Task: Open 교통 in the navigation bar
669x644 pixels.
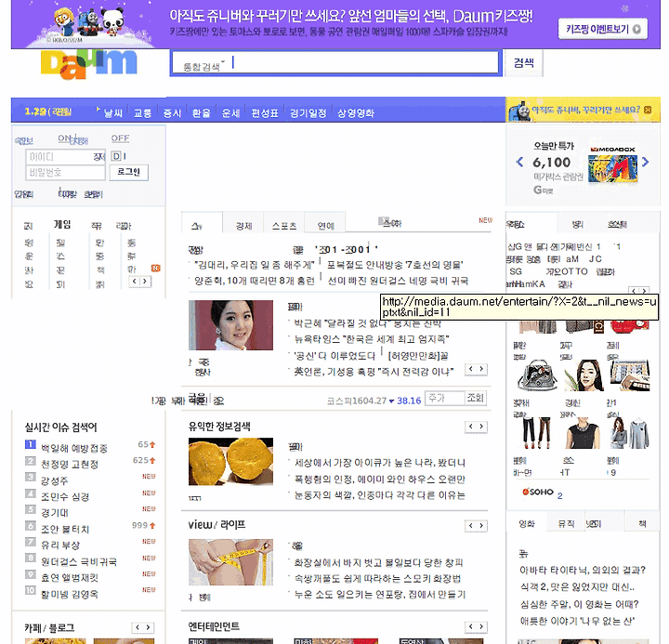Action: pos(142,113)
